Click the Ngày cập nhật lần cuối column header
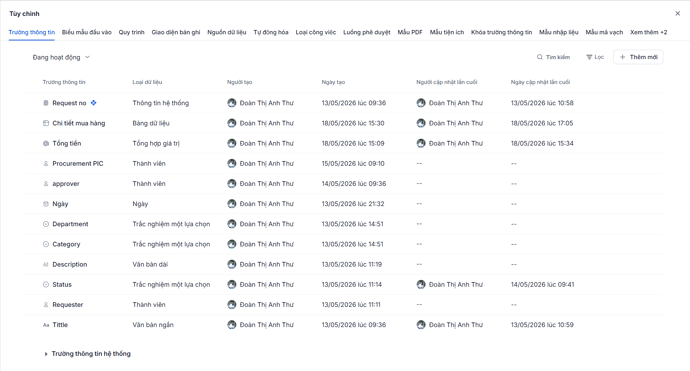The image size is (690, 371). click(x=540, y=82)
